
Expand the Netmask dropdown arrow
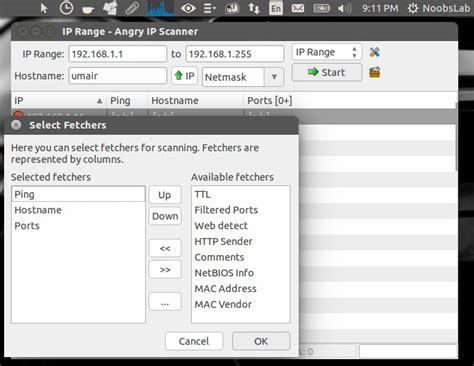274,77
